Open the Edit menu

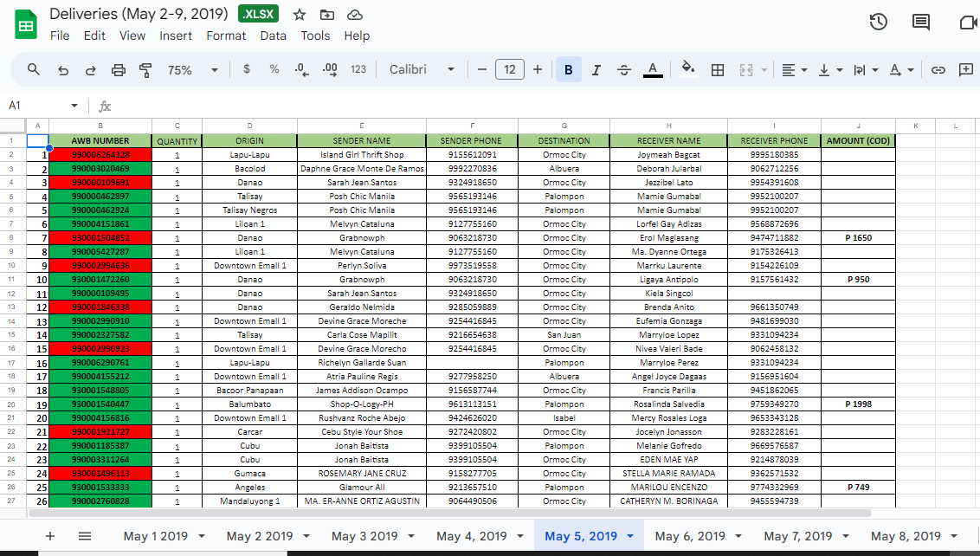(x=94, y=36)
